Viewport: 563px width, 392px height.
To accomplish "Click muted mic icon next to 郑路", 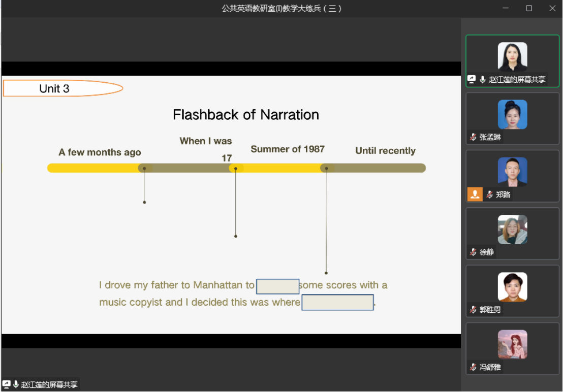I will point(489,194).
